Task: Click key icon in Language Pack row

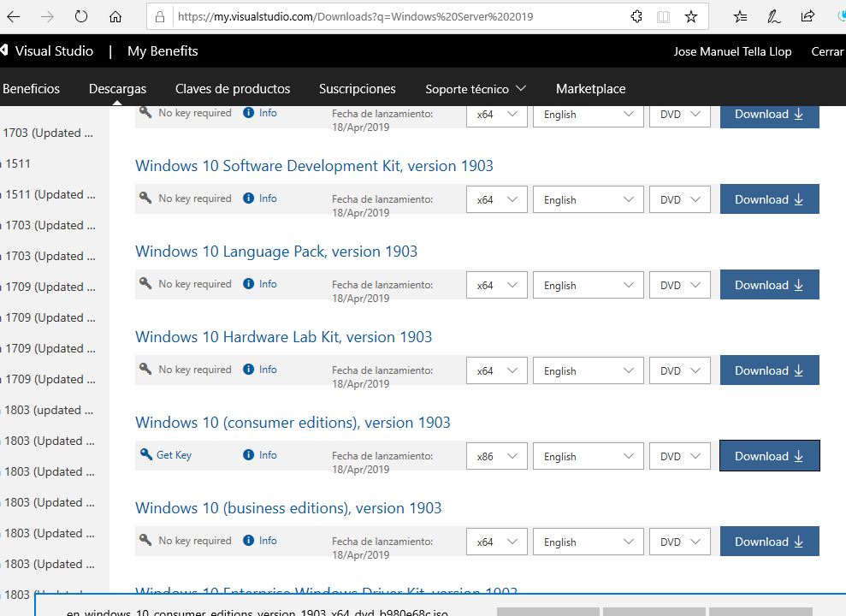Action: click(145, 283)
